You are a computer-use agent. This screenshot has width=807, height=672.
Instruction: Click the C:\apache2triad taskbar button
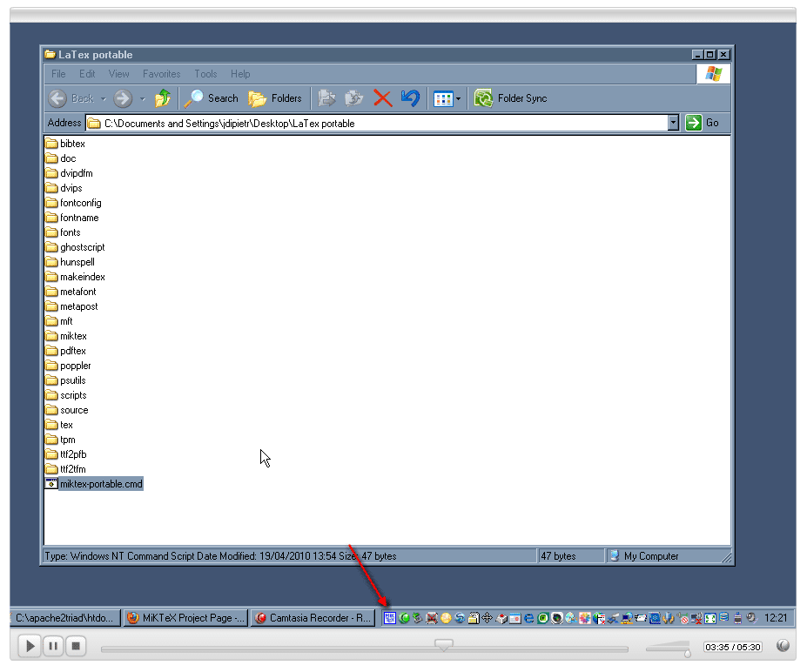point(64,617)
